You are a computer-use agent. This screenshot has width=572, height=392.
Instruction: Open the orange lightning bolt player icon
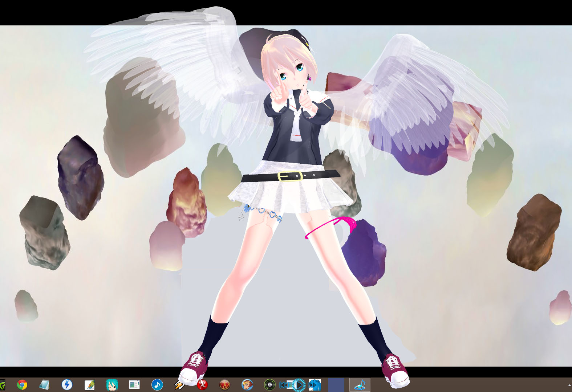click(179, 385)
